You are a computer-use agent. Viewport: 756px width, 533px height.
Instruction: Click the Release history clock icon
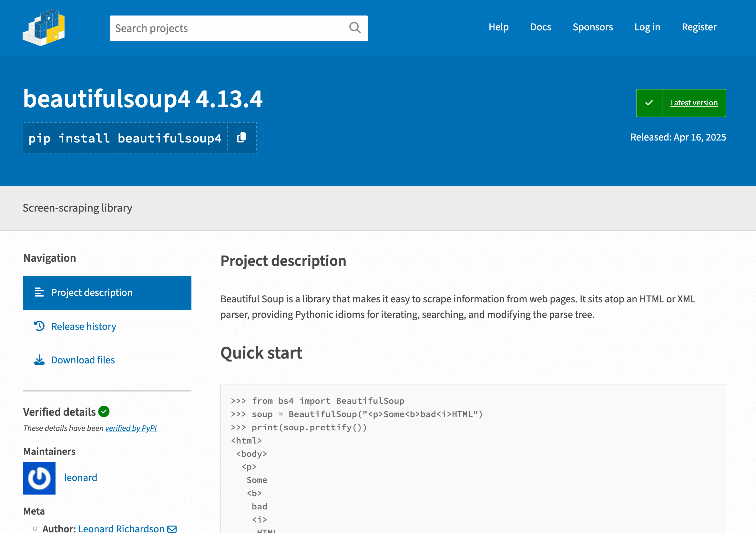pyautogui.click(x=39, y=326)
